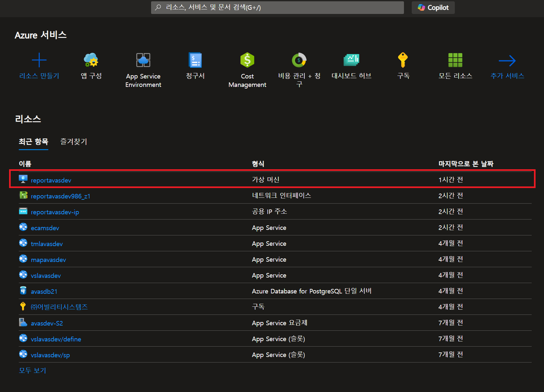Click the virtual machine icon beside reportavasdev
Screen dimensions: 544x392
[x=23, y=179]
